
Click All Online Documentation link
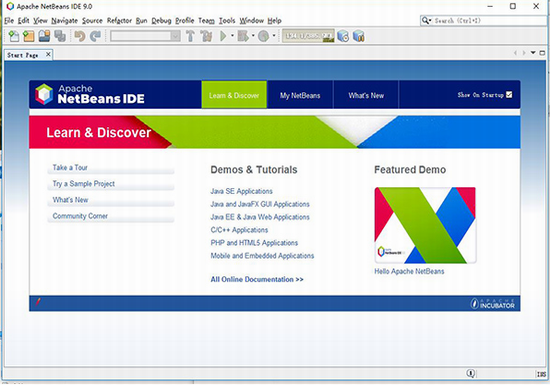pos(257,279)
